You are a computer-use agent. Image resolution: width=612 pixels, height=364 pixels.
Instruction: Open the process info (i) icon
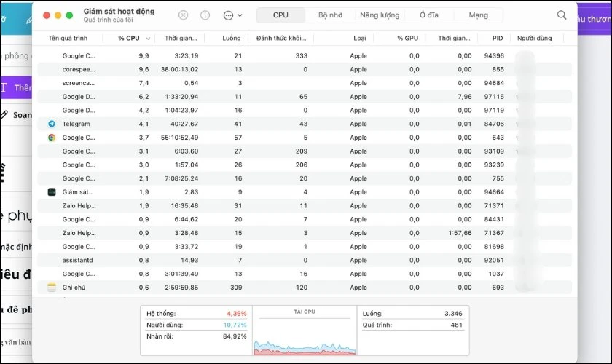pos(205,15)
